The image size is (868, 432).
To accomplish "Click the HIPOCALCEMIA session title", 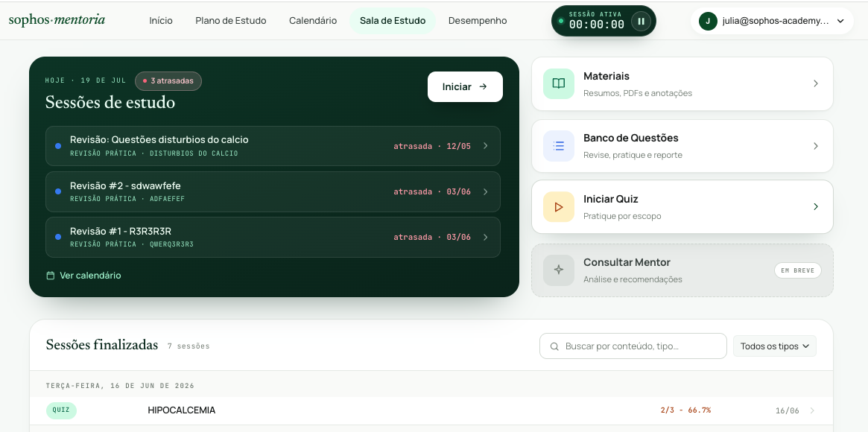I will click(x=182, y=410).
